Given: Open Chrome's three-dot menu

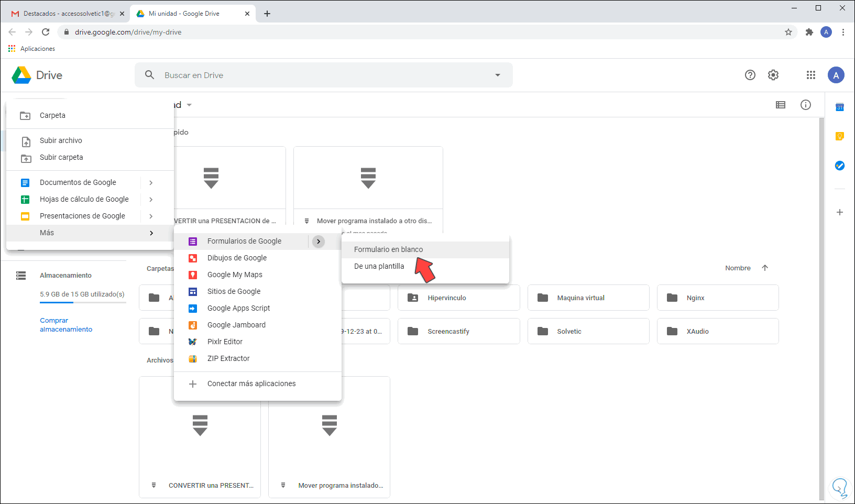Looking at the screenshot, I should coord(843,32).
